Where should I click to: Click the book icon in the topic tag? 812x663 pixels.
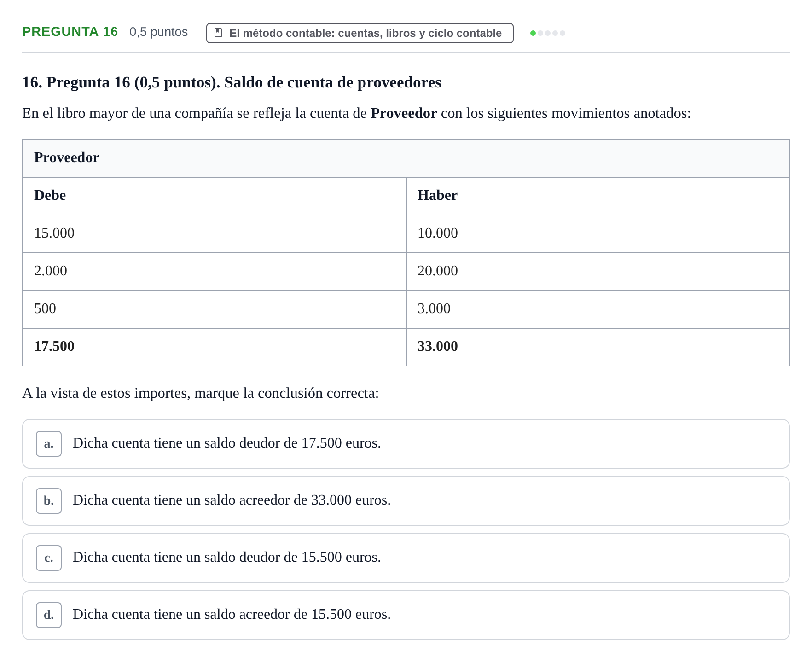click(x=219, y=33)
